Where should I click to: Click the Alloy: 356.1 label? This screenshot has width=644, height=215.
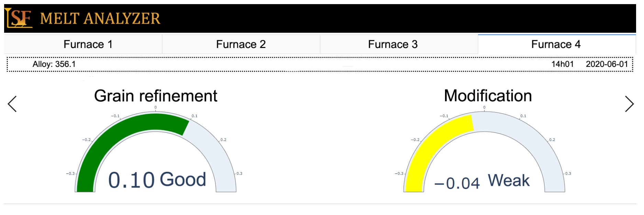(54, 64)
